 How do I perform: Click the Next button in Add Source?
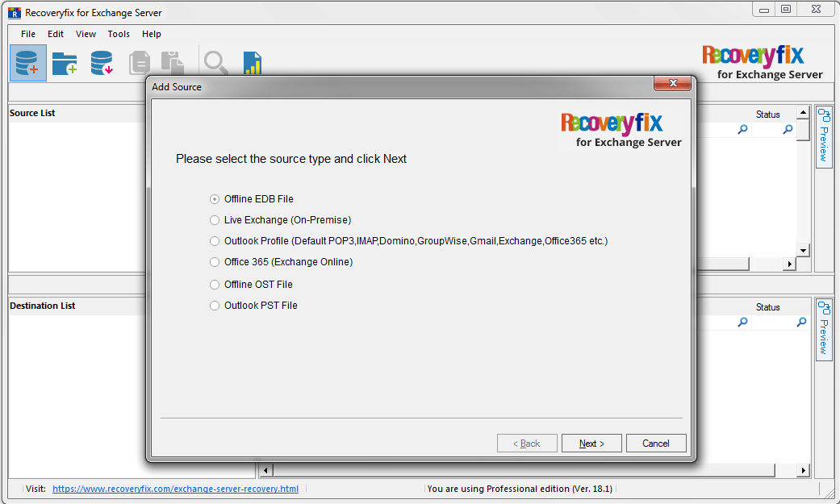click(x=591, y=444)
